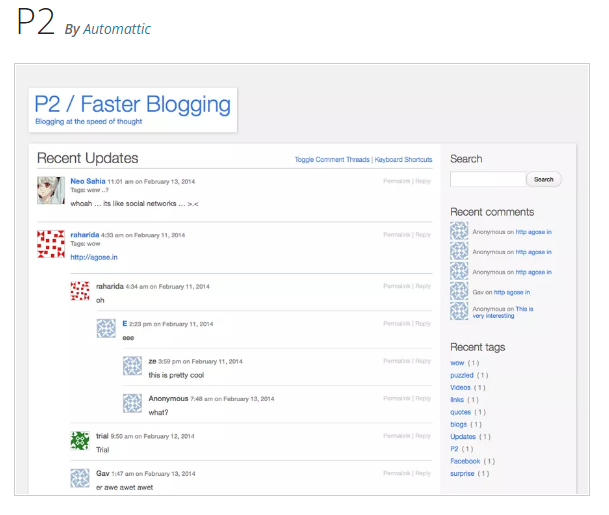Click raharida's small avatar on 4:34 am comment
The image size is (609, 515).
tap(80, 291)
